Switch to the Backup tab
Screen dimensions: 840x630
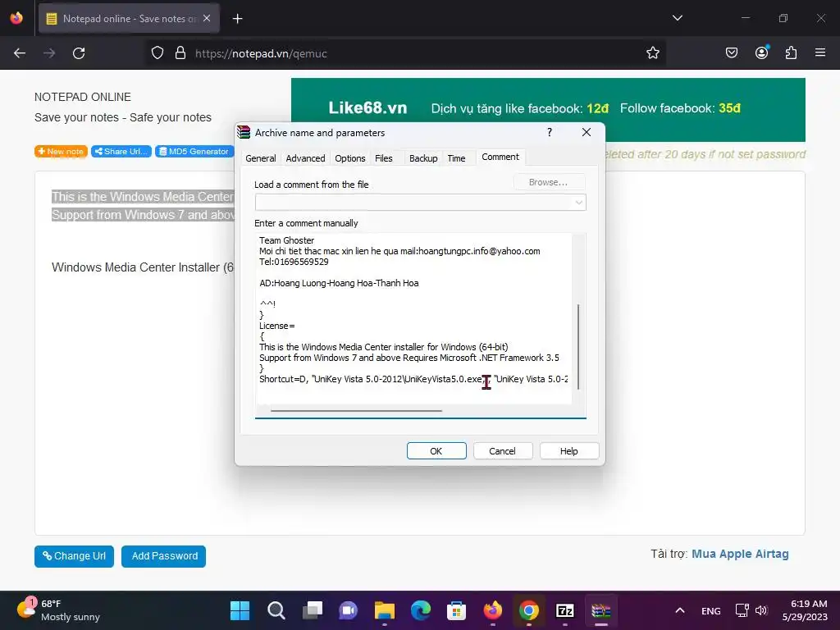[x=423, y=158]
